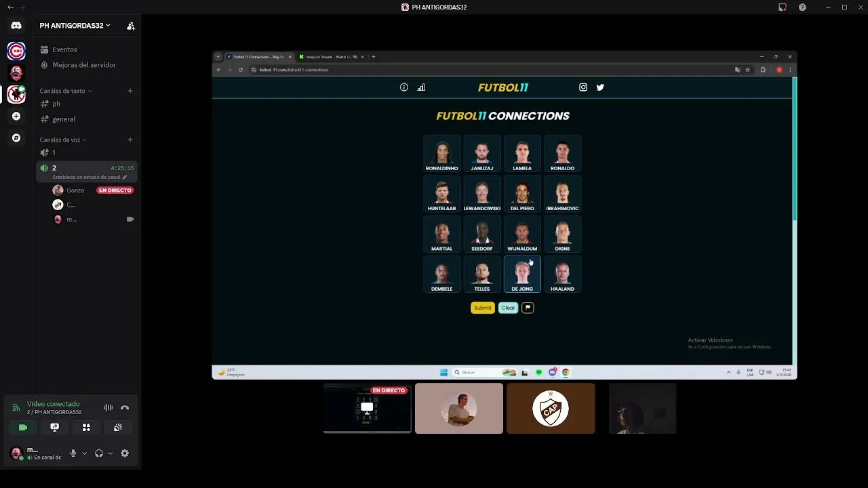Open Discord direct messages home icon

pos(16,25)
